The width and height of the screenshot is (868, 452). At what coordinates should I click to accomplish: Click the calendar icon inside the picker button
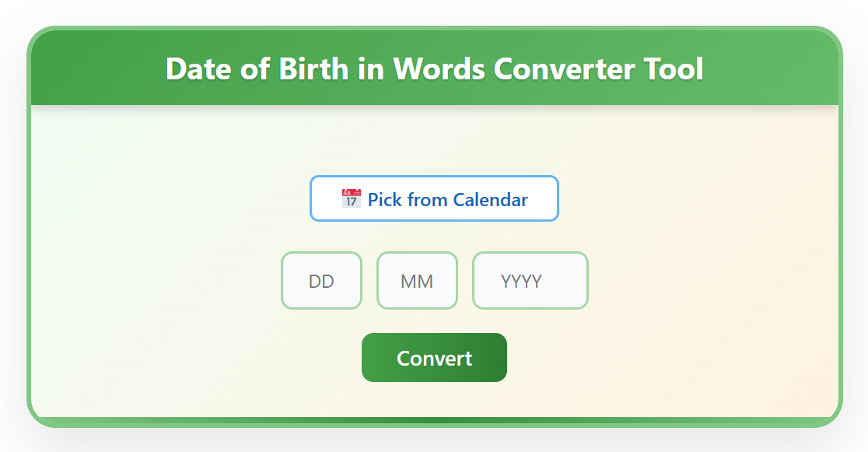tap(351, 198)
